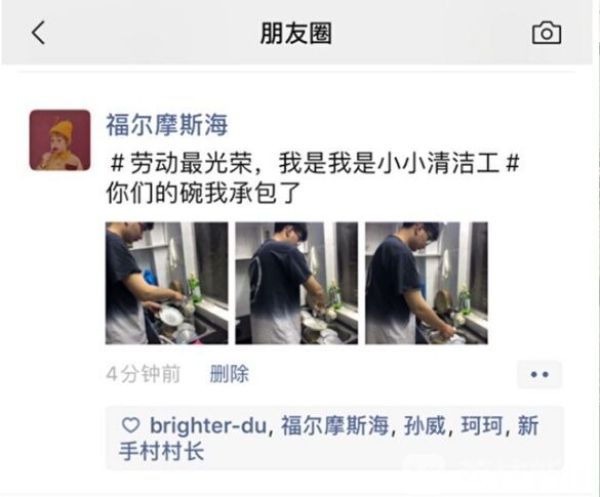The image size is (600, 497).
Task: Open the middle dishwashing photo
Action: tap(297, 283)
